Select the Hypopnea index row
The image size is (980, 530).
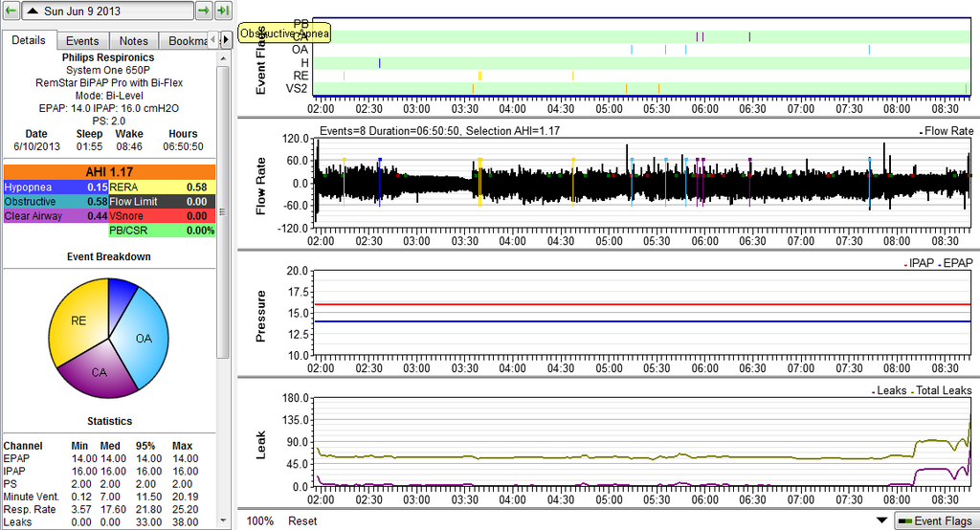(56, 187)
